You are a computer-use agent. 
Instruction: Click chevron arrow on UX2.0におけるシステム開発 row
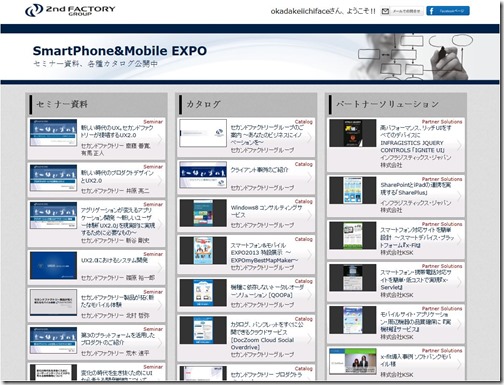(x=160, y=267)
